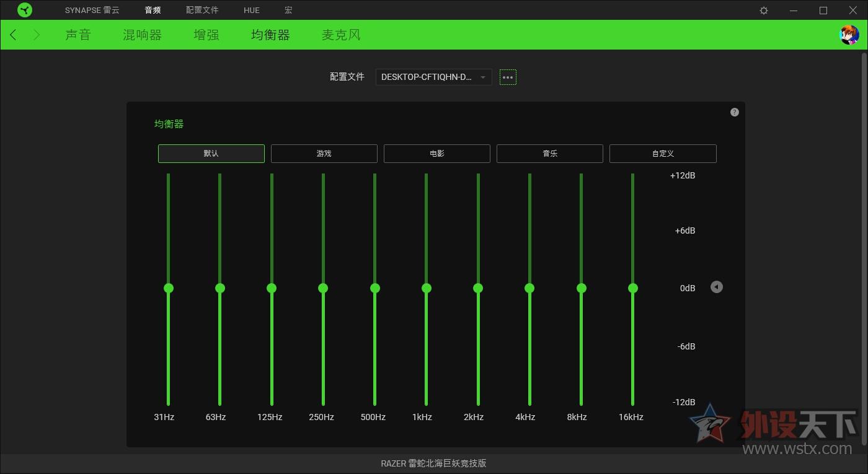Click the Razer logo icon
Viewport: 868px width, 474px height.
(24, 10)
